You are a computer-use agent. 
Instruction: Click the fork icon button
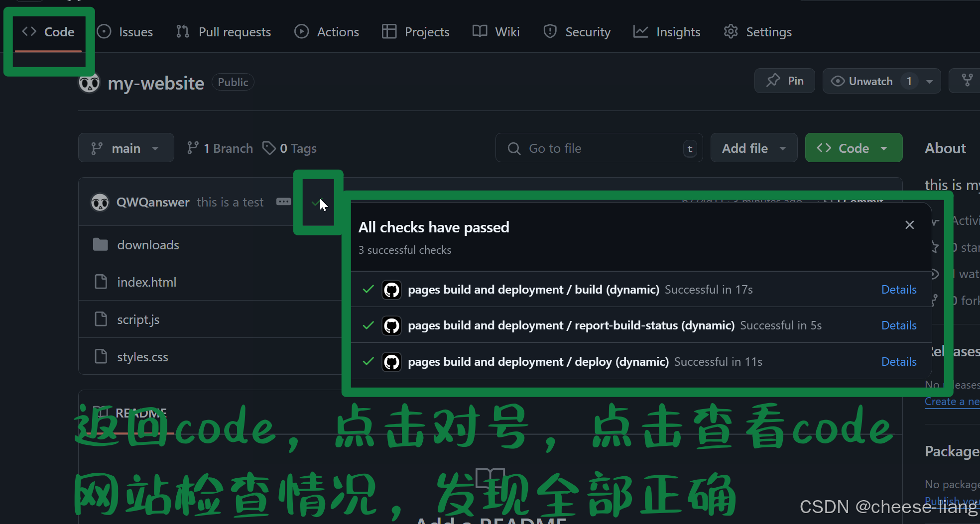point(967,81)
